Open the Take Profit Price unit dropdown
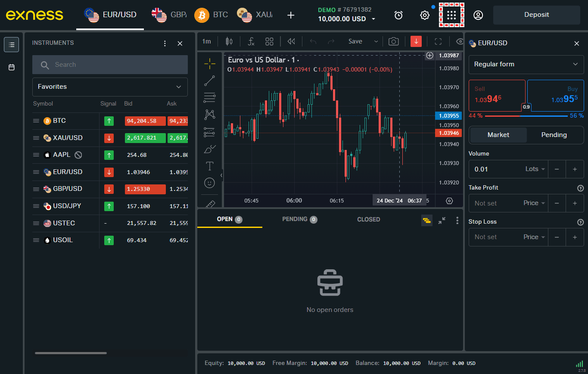This screenshot has height=374, width=588. 535,203
